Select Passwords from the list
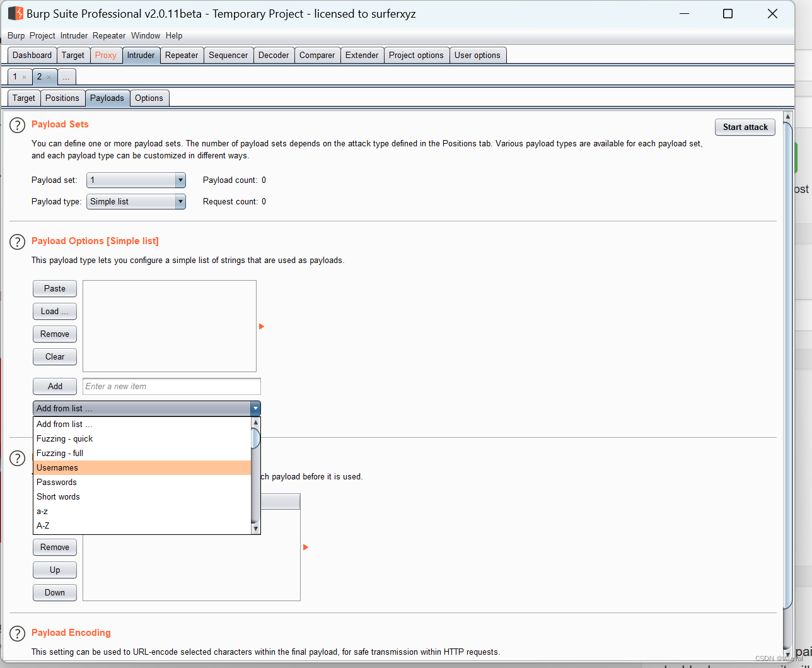The width and height of the screenshot is (812, 668). coord(142,482)
